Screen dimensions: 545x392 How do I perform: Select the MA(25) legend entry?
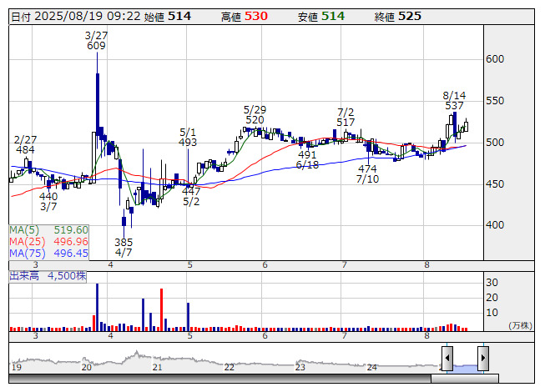(x=48, y=242)
